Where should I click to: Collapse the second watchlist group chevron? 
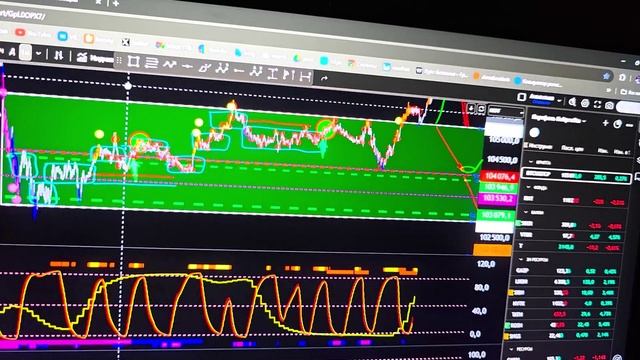pos(529,187)
